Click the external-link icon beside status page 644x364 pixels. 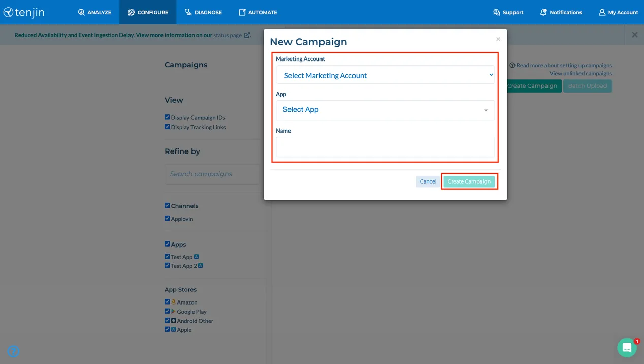pos(247,35)
